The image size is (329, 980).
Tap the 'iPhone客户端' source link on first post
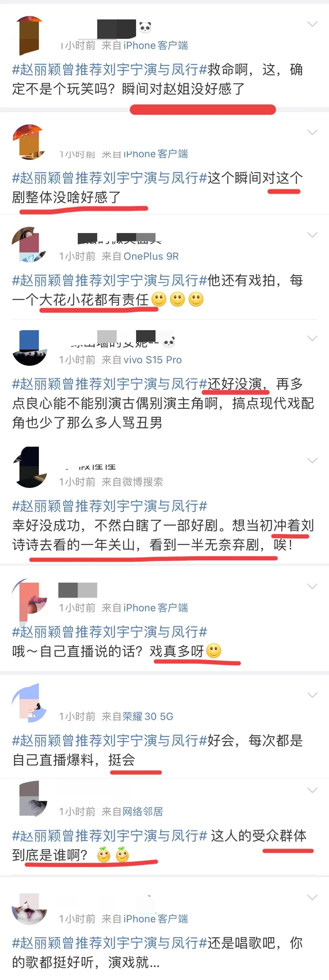(x=155, y=46)
